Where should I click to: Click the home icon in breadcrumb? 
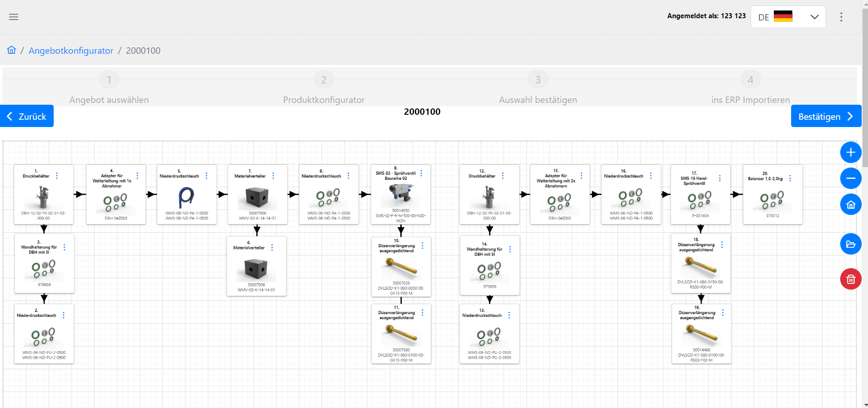[11, 50]
